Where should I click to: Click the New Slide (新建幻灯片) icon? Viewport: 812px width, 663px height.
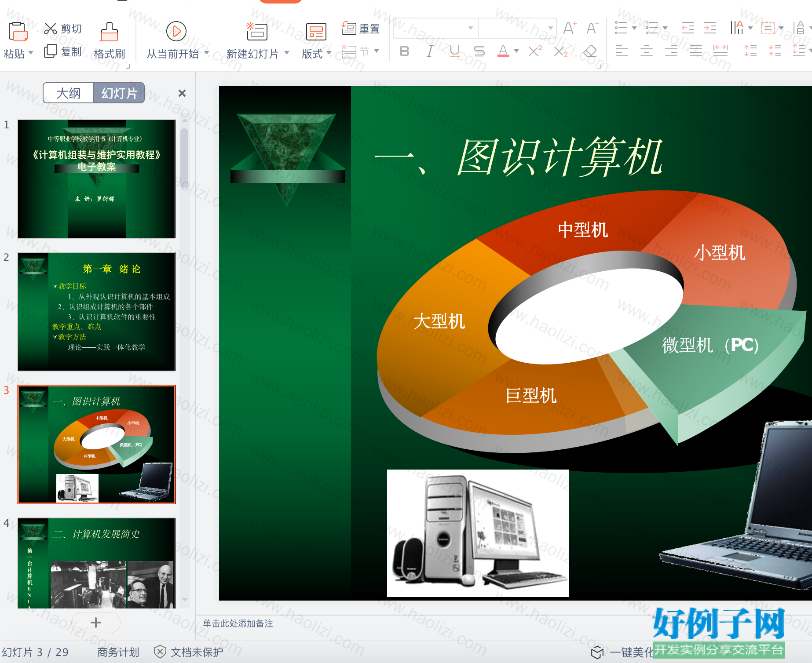tap(257, 31)
